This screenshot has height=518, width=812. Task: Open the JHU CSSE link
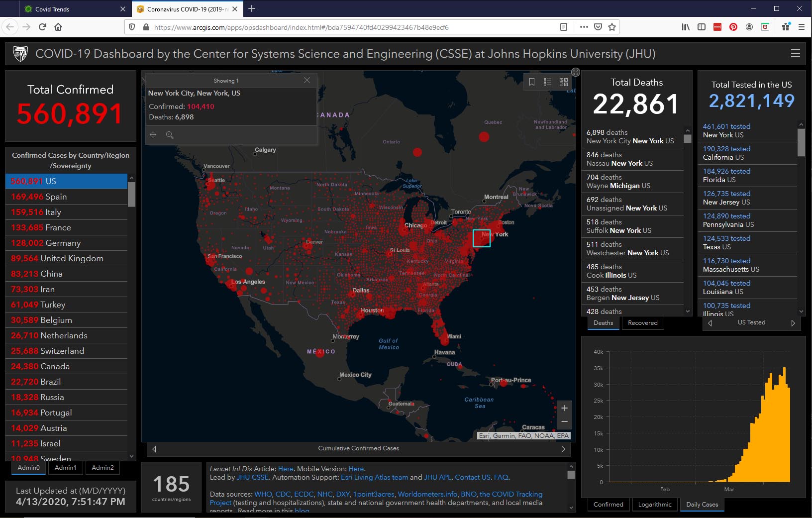click(x=253, y=477)
